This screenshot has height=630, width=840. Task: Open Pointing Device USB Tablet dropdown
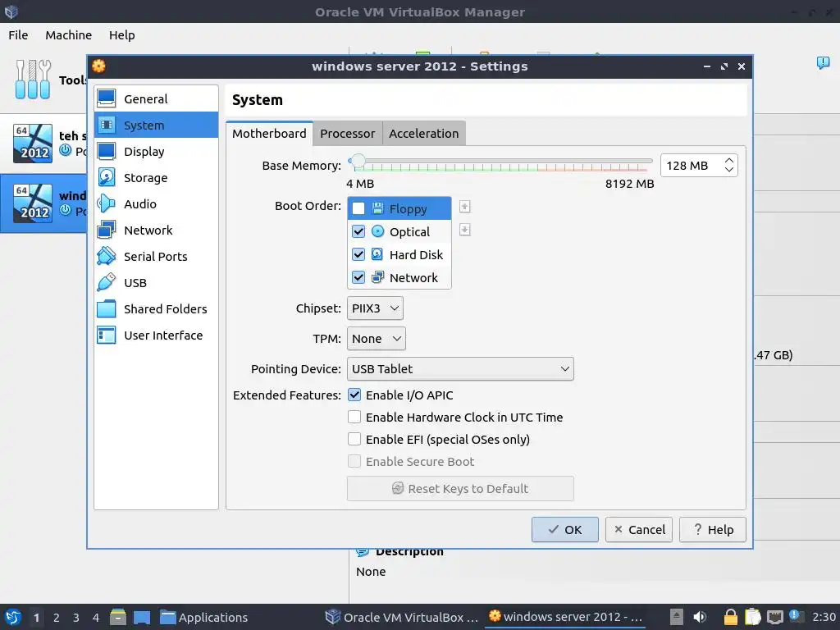tap(460, 368)
